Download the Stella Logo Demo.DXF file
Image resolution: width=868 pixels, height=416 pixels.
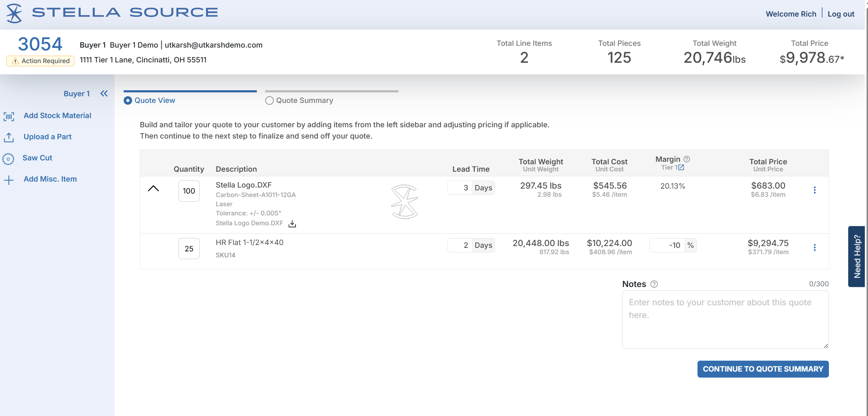[292, 224]
